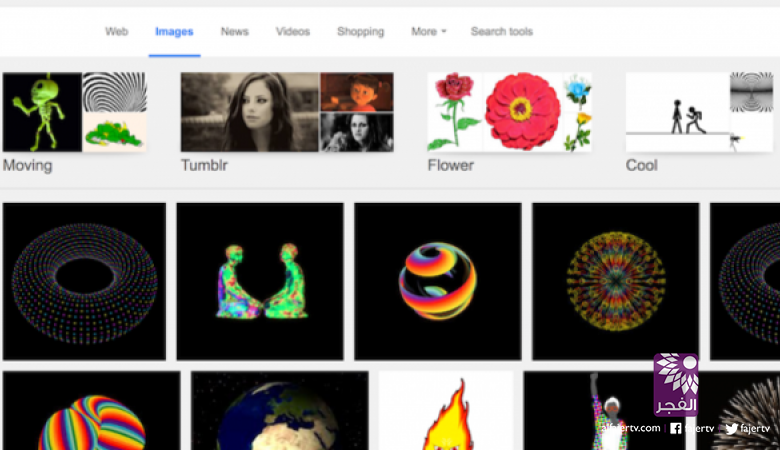Screen dimensions: 780x450
Task: Click the rotating Earth globe thumbnail
Action: point(279,415)
